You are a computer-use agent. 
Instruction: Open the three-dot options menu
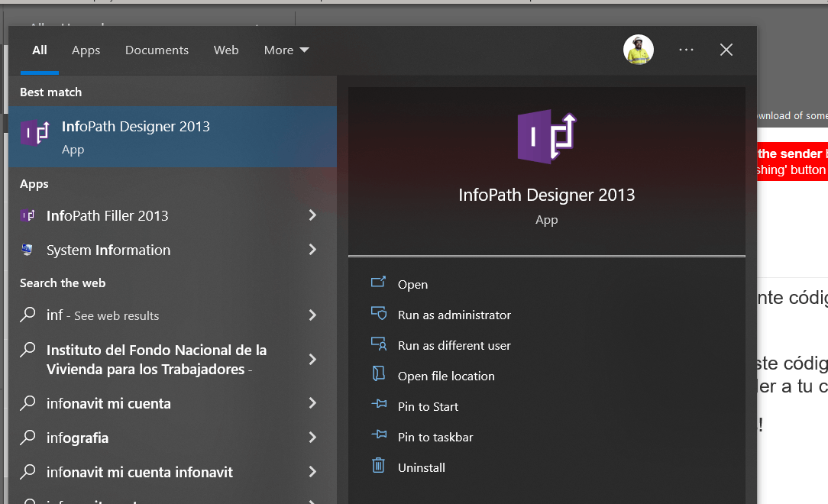point(686,50)
